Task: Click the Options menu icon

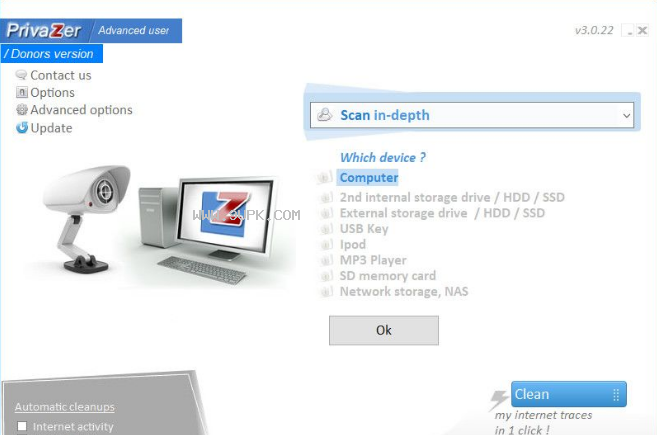Action: click(x=21, y=92)
